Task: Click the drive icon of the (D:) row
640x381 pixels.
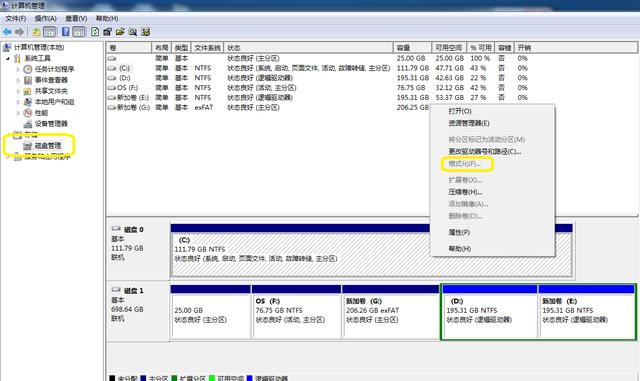Action: pyautogui.click(x=112, y=78)
